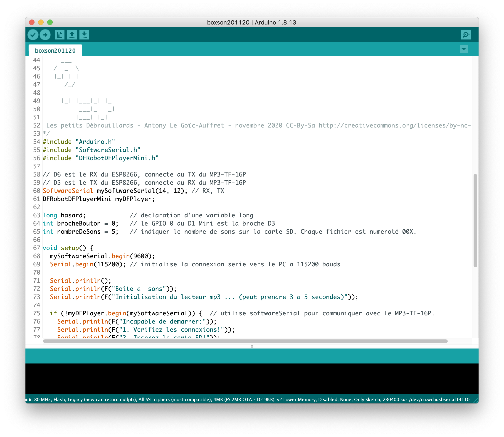The image size is (504, 437).
Task: Click line number 60 in the gutter
Action: [x=37, y=191]
